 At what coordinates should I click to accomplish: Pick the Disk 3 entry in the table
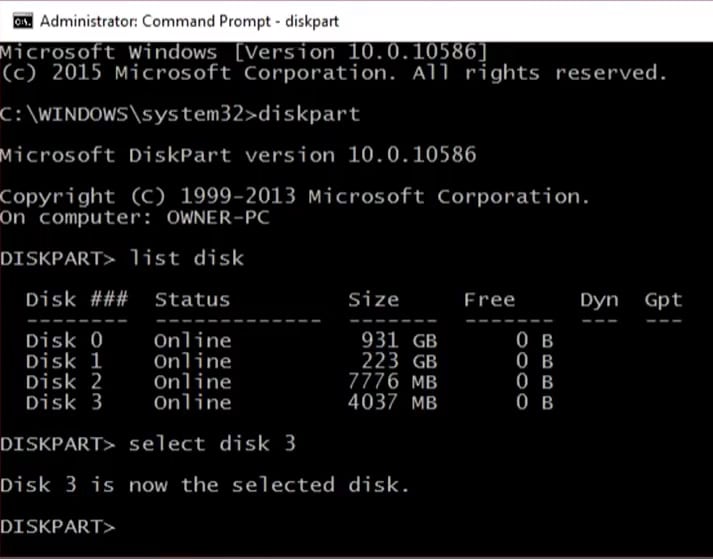(64, 402)
